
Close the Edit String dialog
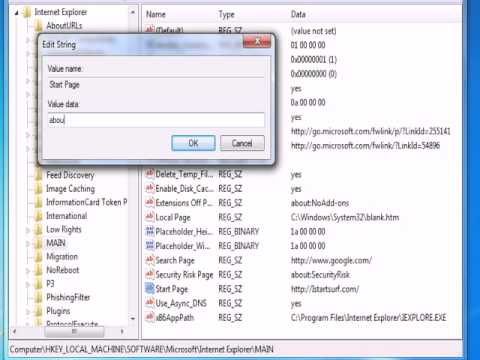coord(257,42)
